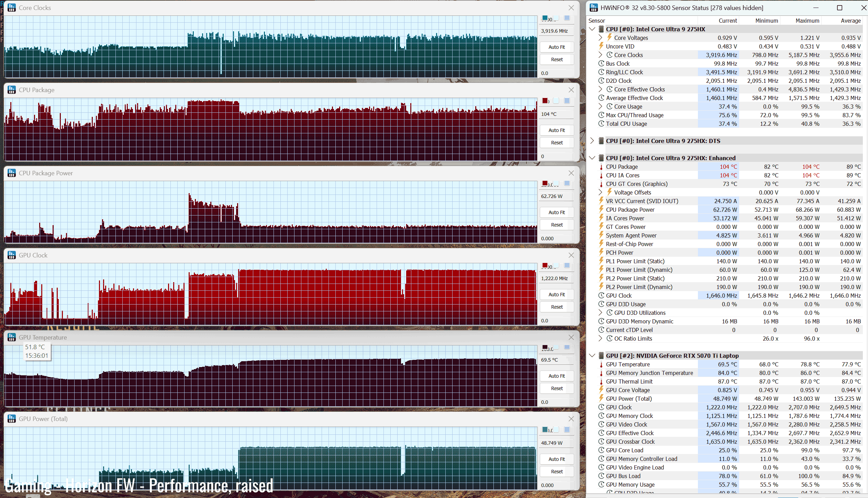Collapse the NVIDIA GeForce RTX 5070 Ti group

[592, 355]
